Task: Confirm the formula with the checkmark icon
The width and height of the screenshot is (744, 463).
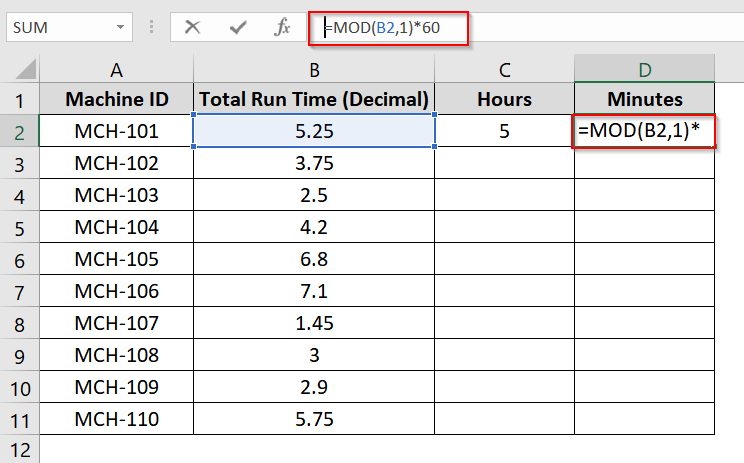Action: tap(238, 28)
